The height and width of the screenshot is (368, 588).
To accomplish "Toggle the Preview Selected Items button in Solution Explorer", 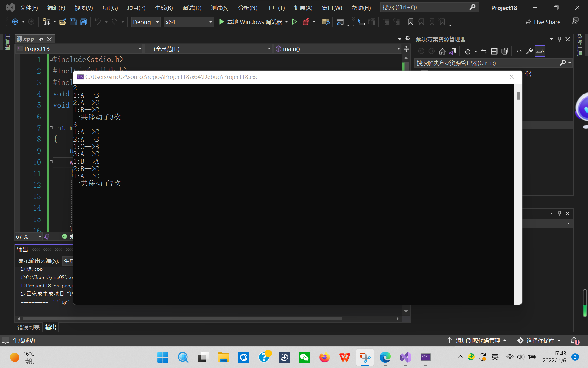I will coord(540,51).
